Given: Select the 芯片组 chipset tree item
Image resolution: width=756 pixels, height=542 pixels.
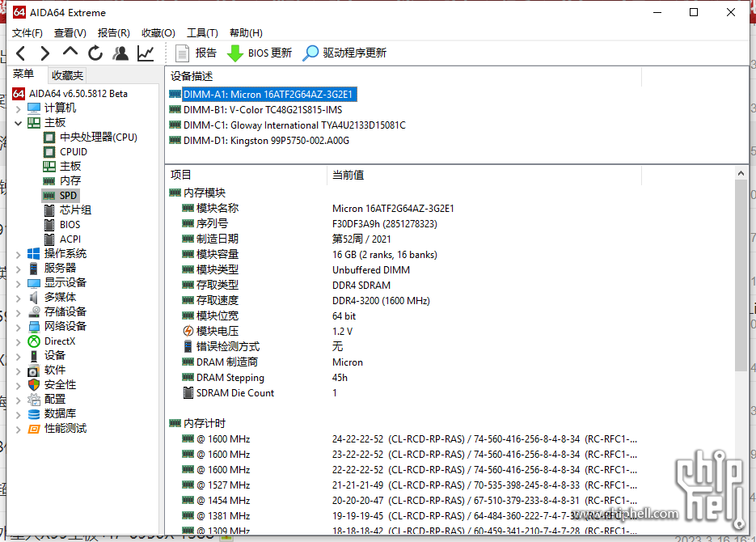Looking at the screenshot, I should coord(75,210).
